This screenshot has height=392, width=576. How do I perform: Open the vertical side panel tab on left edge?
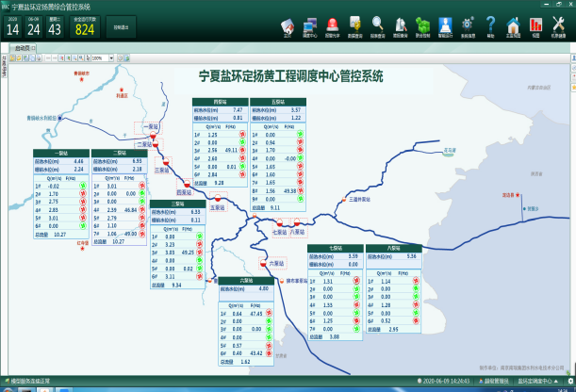[4, 67]
